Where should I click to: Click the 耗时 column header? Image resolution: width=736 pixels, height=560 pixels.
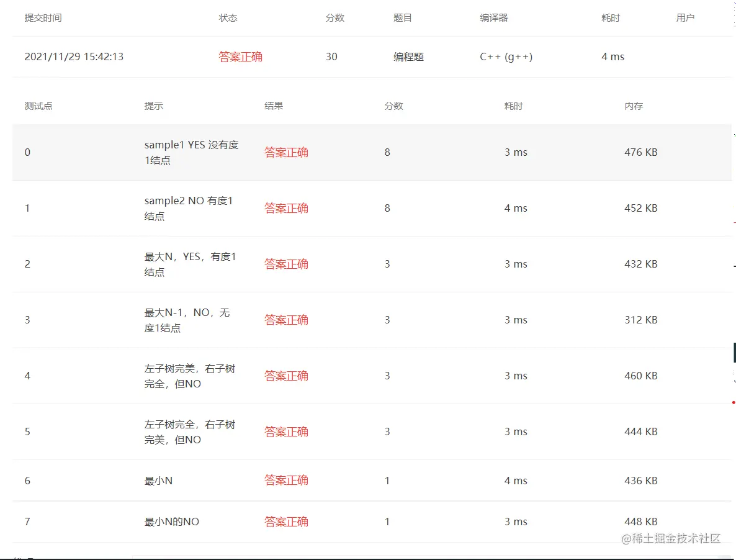pyautogui.click(x=611, y=18)
